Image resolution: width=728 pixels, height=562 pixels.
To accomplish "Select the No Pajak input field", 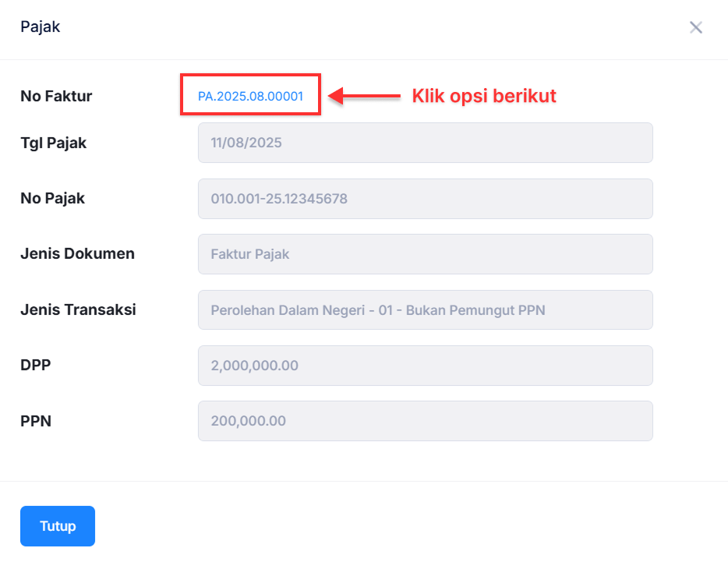I will coord(425,199).
